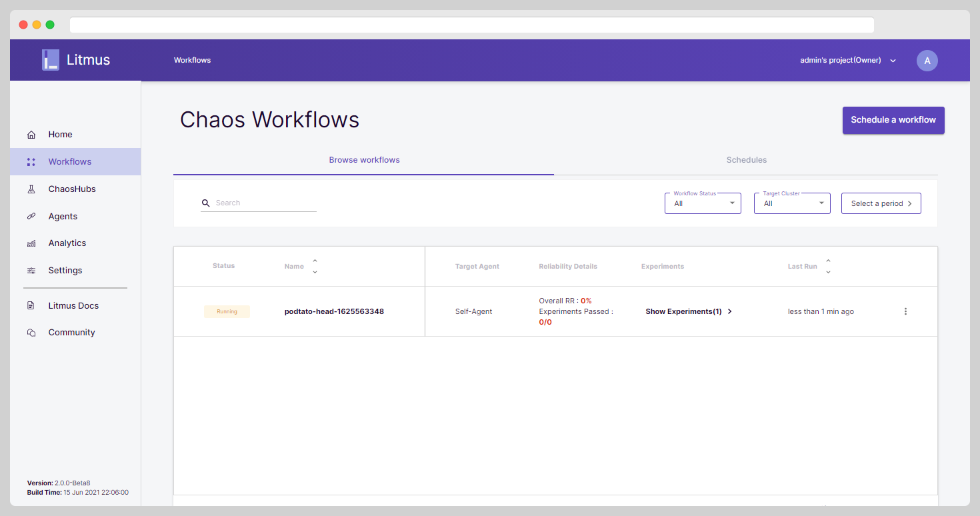Screen dimensions: 980x516
Task: Click Schedule a workflow button
Action: tap(893, 120)
